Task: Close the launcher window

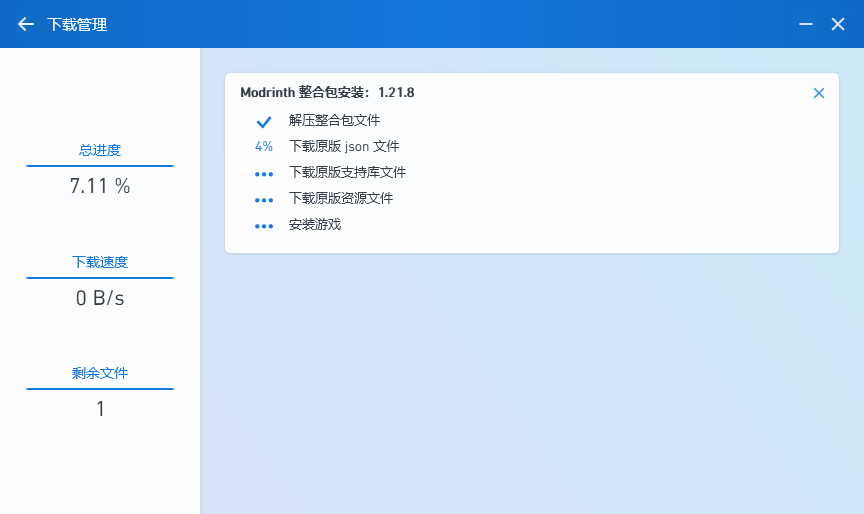Action: [838, 24]
